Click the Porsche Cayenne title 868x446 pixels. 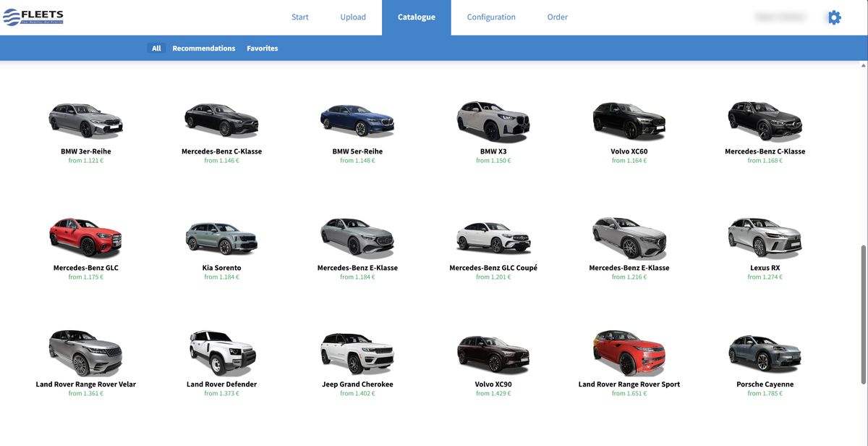(765, 384)
